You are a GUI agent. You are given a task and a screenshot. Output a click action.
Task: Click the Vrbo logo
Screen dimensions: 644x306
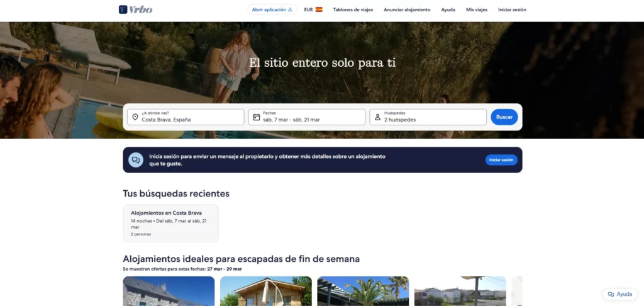(135, 9)
